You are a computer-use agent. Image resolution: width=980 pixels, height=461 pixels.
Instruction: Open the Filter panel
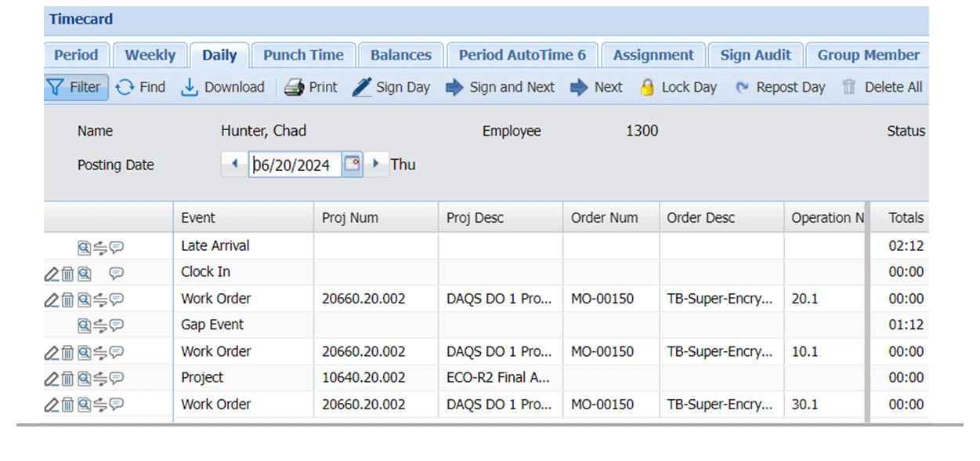click(x=75, y=87)
